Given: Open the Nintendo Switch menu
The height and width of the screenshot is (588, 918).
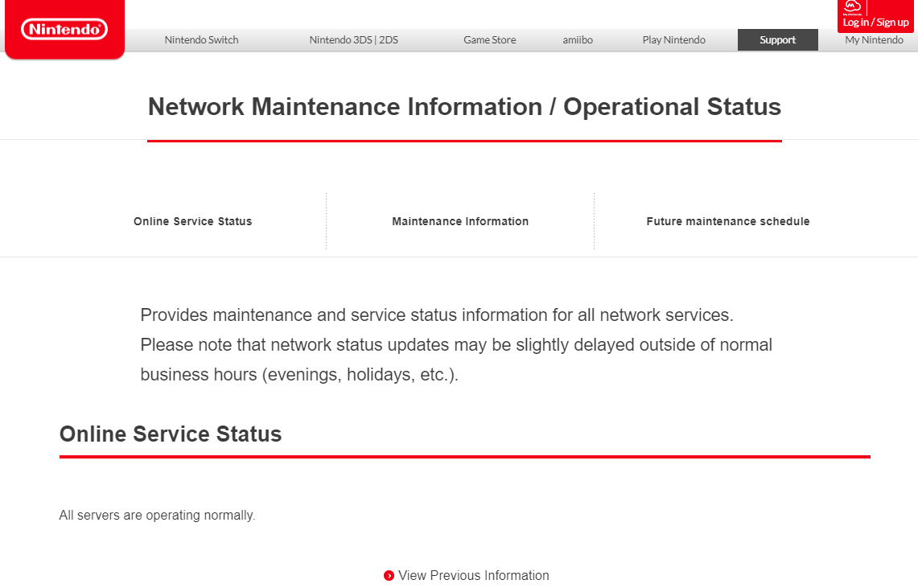Looking at the screenshot, I should (x=200, y=39).
